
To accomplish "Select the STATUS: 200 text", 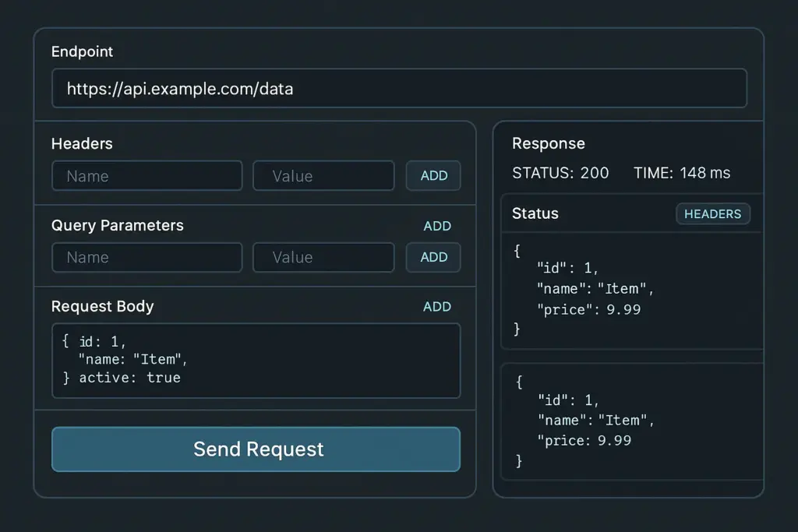I will pyautogui.click(x=560, y=173).
